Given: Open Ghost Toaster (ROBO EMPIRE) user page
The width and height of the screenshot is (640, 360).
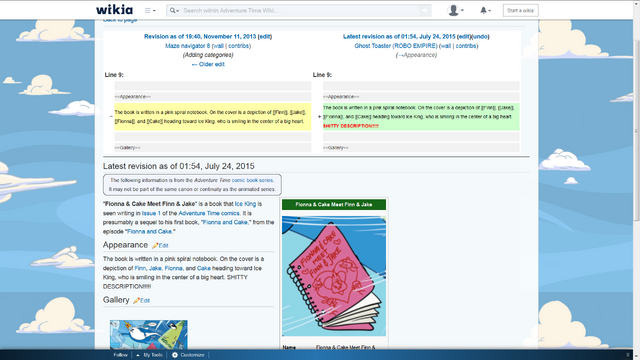Looking at the screenshot, I should [x=396, y=46].
